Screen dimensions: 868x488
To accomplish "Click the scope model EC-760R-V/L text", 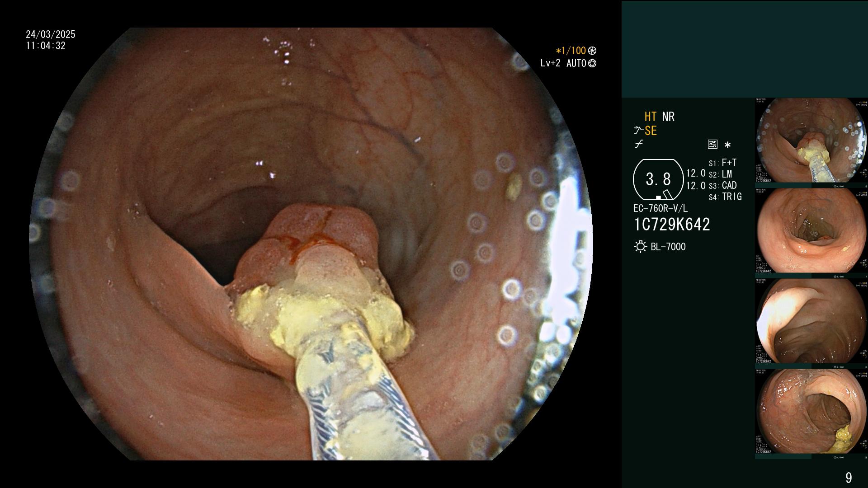I will [x=660, y=209].
